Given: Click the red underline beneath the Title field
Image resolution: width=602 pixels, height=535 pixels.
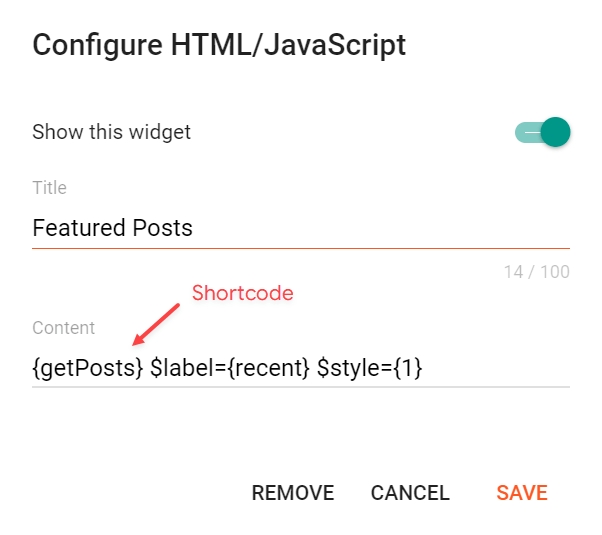Looking at the screenshot, I should point(300,247).
